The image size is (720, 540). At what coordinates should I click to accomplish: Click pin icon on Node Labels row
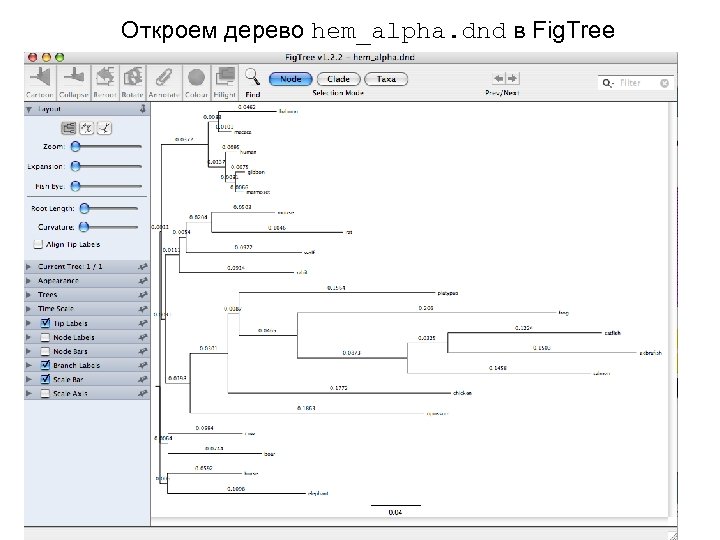point(143,338)
